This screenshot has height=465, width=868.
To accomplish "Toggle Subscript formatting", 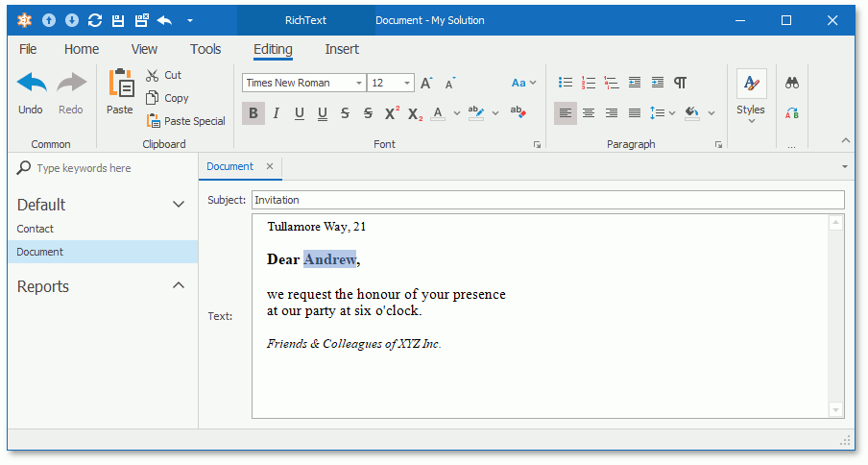I will pyautogui.click(x=415, y=114).
